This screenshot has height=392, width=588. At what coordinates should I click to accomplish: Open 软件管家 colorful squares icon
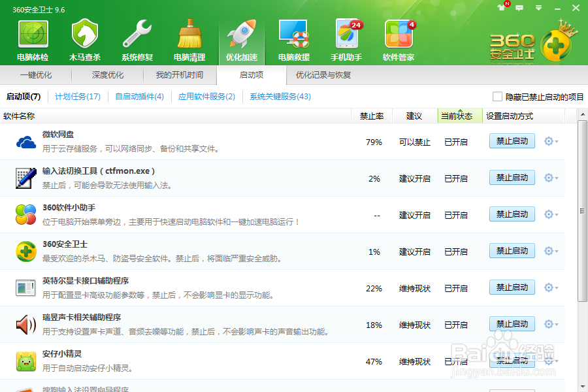(x=399, y=34)
